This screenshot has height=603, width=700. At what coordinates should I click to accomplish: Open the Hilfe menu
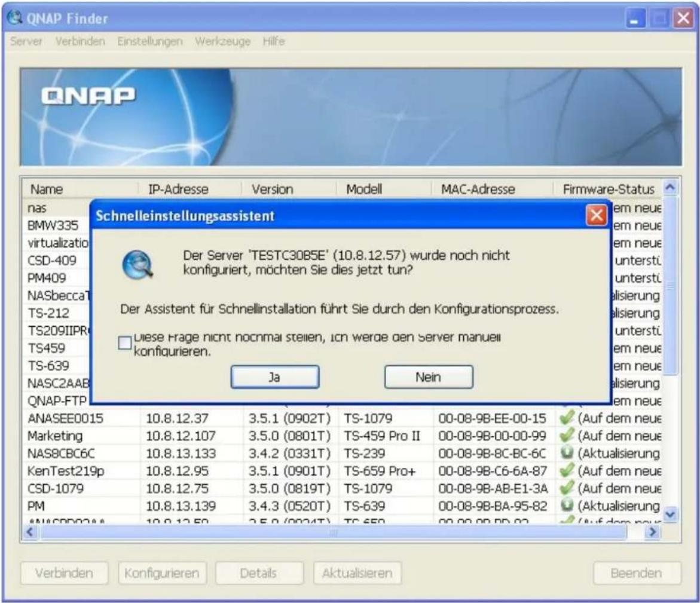click(x=274, y=41)
